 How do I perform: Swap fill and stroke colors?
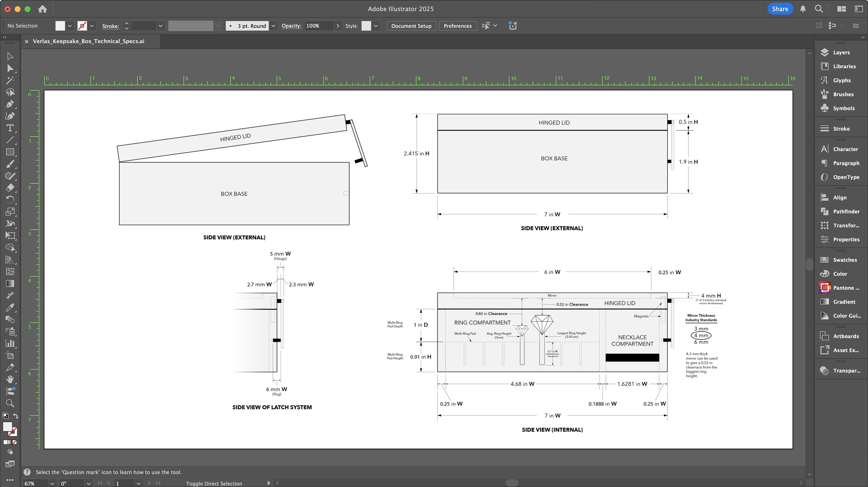point(16,416)
